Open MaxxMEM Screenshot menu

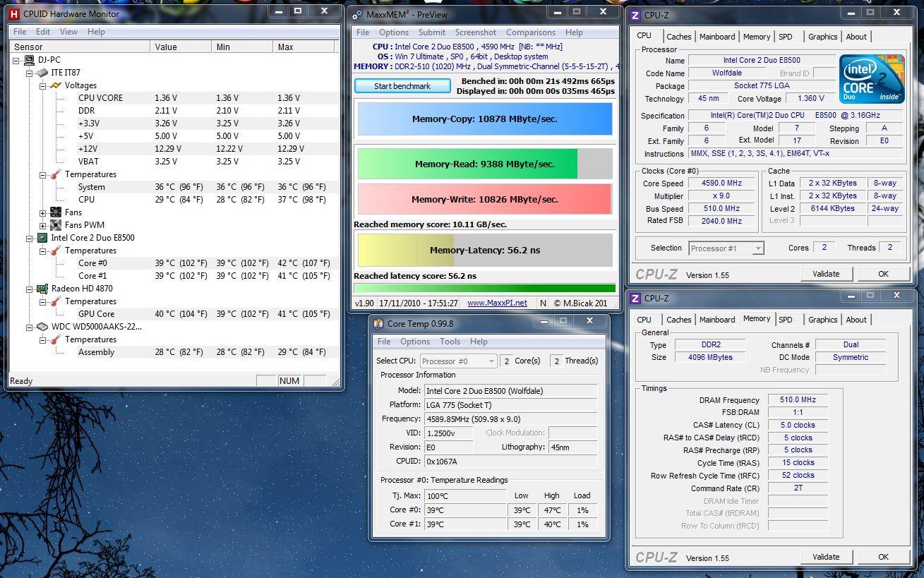476,32
